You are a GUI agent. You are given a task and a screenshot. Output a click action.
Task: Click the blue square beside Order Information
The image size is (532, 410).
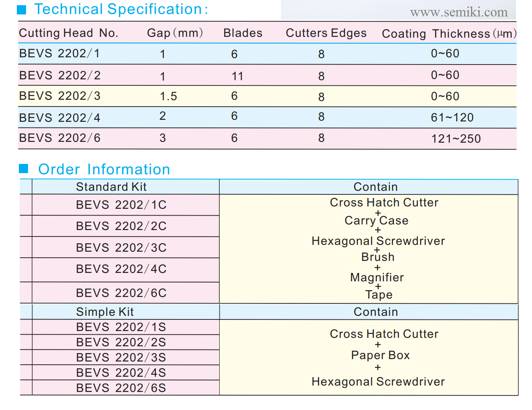click(x=24, y=169)
